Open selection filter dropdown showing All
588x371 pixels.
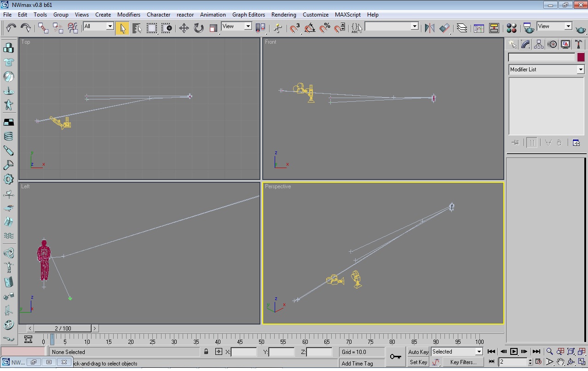pyautogui.click(x=98, y=26)
